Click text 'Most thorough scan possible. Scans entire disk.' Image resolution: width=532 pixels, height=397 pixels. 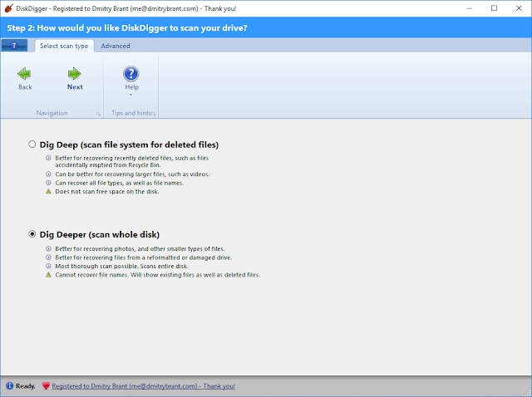(122, 266)
